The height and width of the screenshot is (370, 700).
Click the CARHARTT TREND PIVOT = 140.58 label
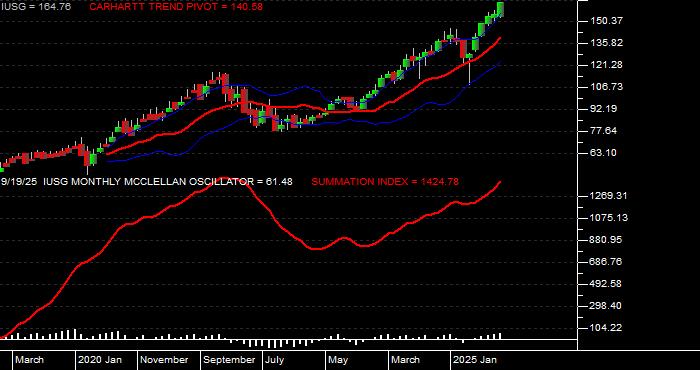(x=176, y=7)
